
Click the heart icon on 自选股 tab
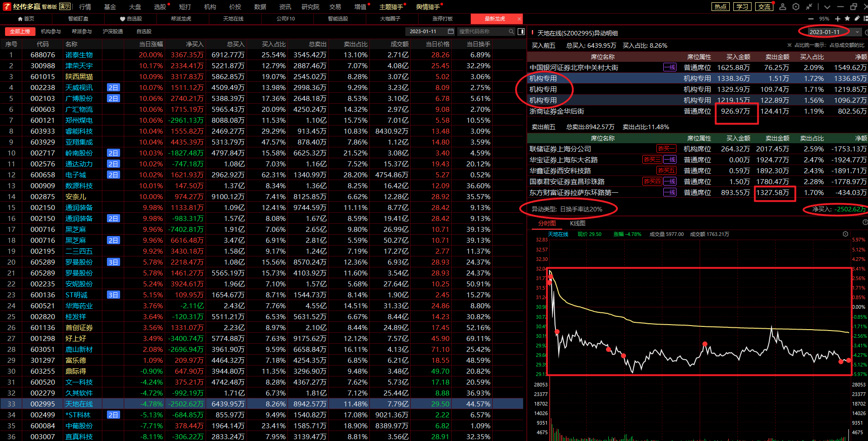tap(122, 19)
